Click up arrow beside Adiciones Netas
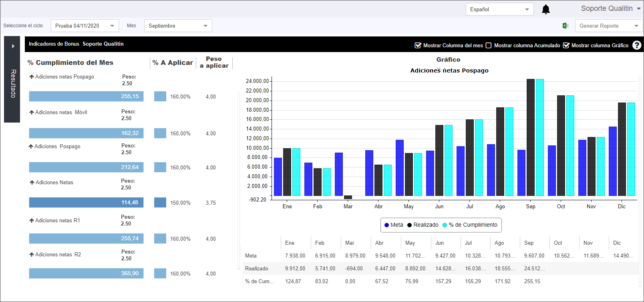The width and height of the screenshot is (644, 302). 32,182
